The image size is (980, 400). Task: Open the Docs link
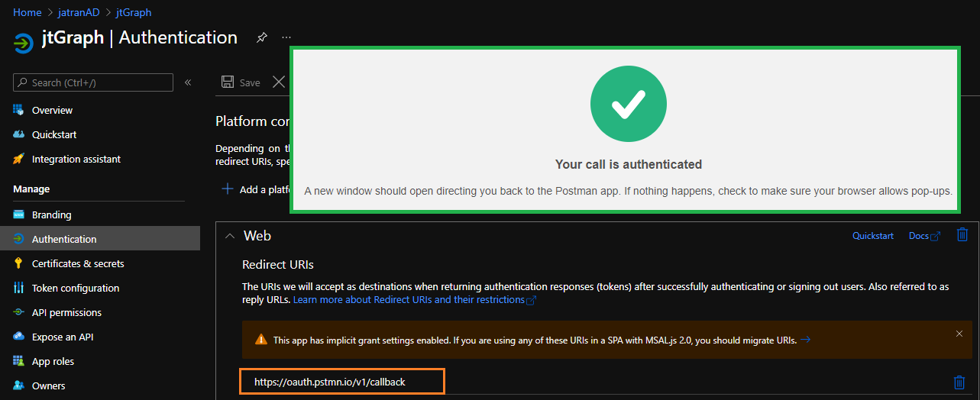pyautogui.click(x=924, y=236)
